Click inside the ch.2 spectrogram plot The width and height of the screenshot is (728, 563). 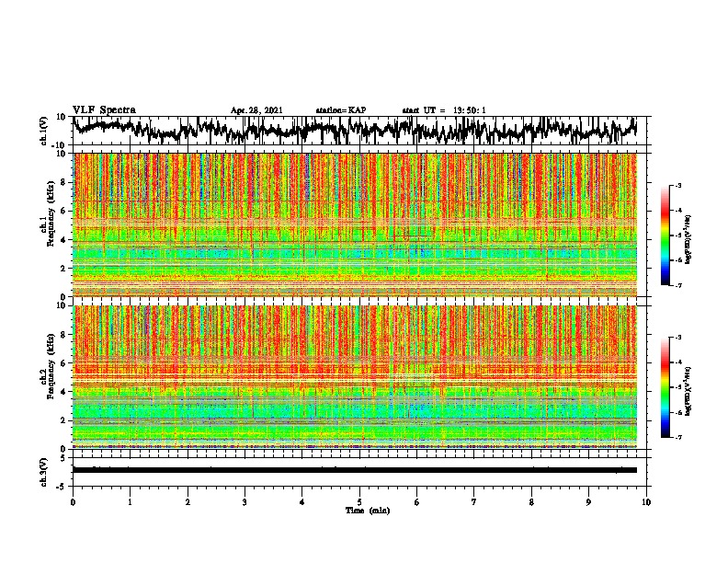pyautogui.click(x=355, y=377)
